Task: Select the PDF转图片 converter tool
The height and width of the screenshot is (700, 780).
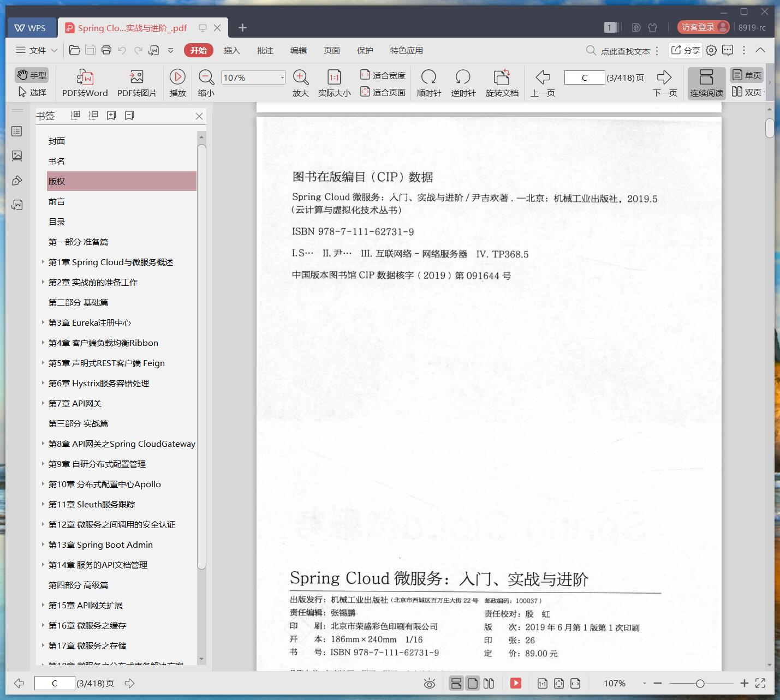Action: pyautogui.click(x=137, y=83)
